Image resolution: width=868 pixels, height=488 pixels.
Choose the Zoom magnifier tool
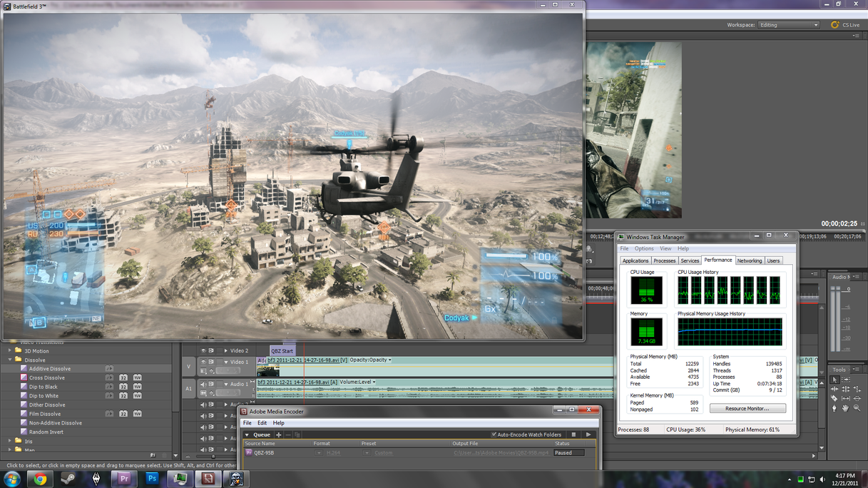tap(857, 408)
